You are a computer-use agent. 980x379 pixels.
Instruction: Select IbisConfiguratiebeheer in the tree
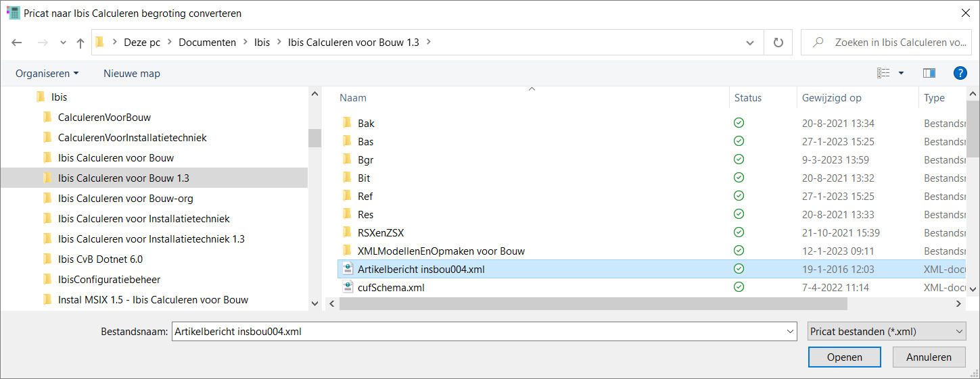point(109,280)
